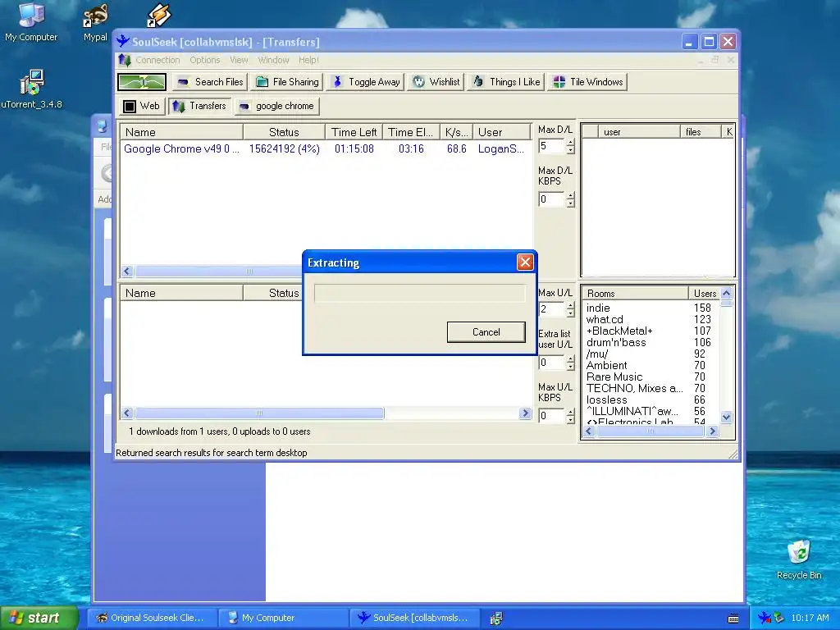The image size is (840, 630).
Task: Select the Rare Music room
Action: click(649, 377)
